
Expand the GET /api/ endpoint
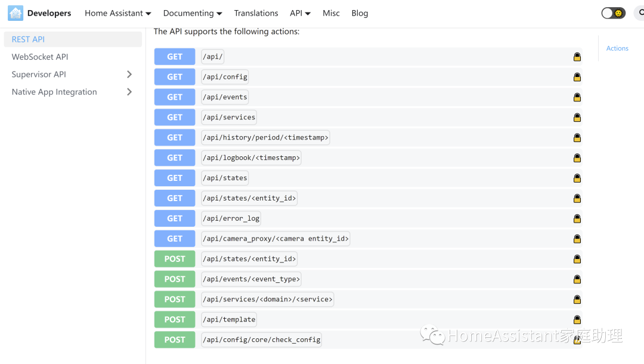point(368,57)
